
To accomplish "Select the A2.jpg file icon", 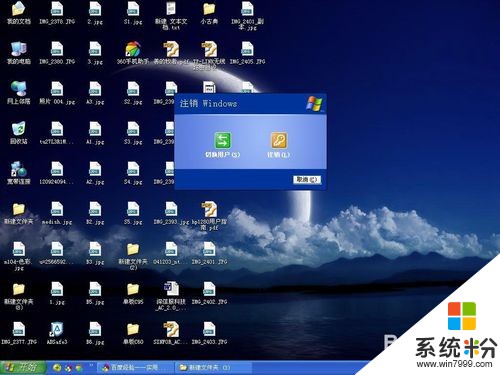I will pos(95,169).
